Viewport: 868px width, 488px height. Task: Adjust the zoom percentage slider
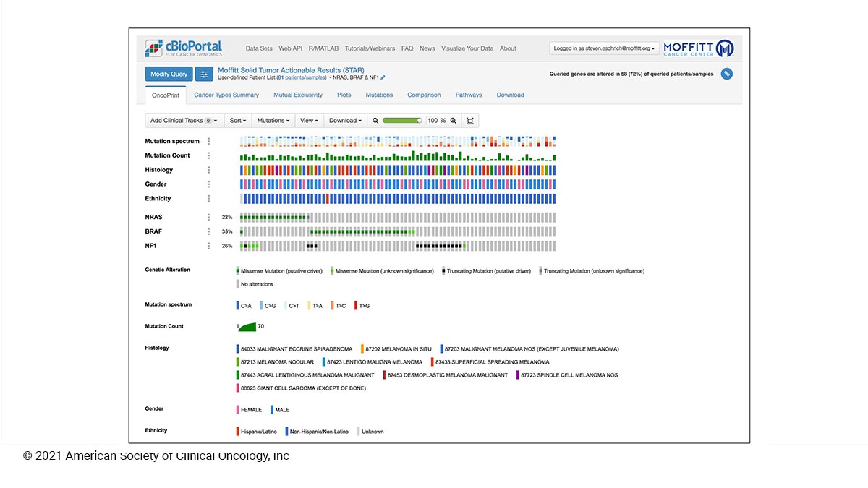(x=401, y=120)
